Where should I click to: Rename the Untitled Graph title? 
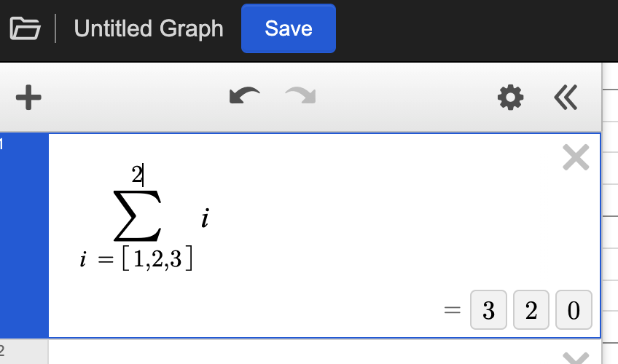(x=149, y=29)
